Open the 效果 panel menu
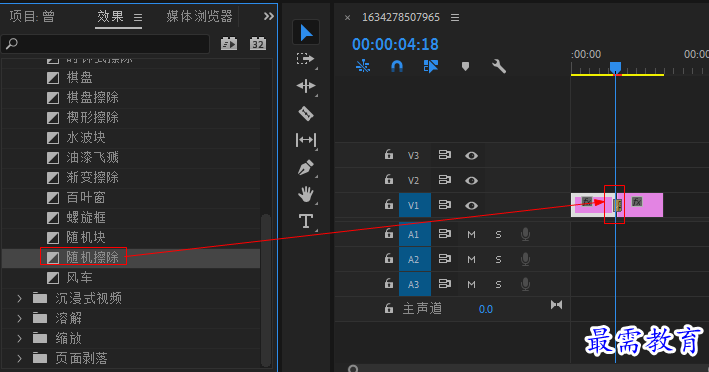This screenshot has height=372, width=709. (x=138, y=18)
